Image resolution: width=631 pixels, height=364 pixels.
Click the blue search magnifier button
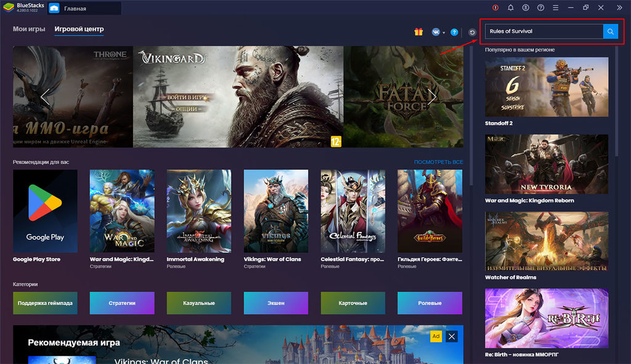[x=610, y=31]
